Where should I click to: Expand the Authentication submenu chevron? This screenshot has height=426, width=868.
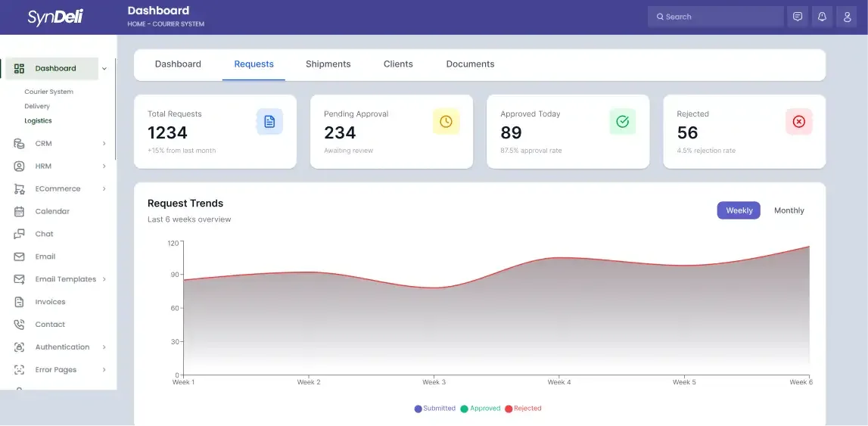tap(104, 347)
